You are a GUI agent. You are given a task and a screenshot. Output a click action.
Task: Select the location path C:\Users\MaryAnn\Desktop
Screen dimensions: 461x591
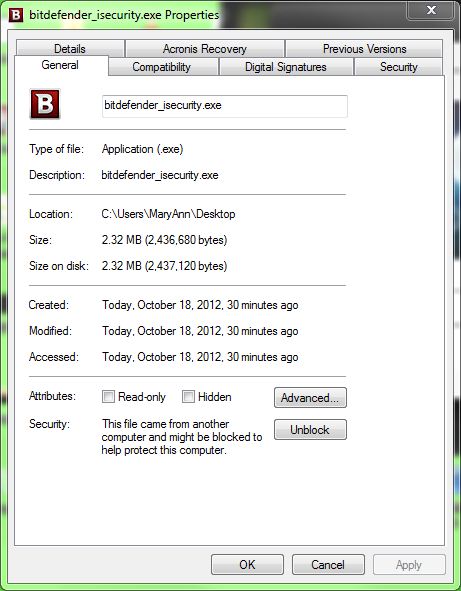click(x=168, y=214)
